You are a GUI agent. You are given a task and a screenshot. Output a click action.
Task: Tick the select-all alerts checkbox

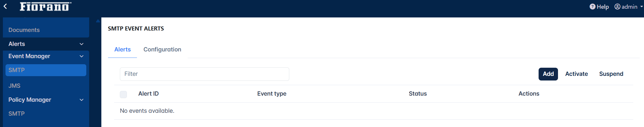(x=123, y=94)
